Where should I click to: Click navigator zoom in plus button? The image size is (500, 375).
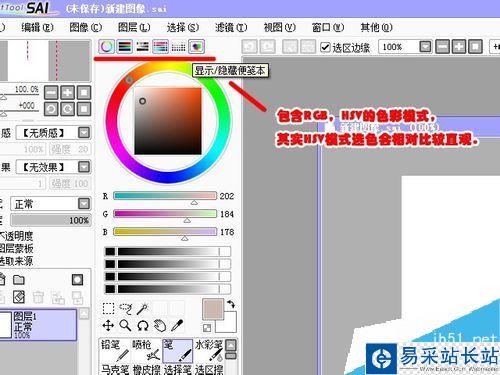(x=68, y=92)
